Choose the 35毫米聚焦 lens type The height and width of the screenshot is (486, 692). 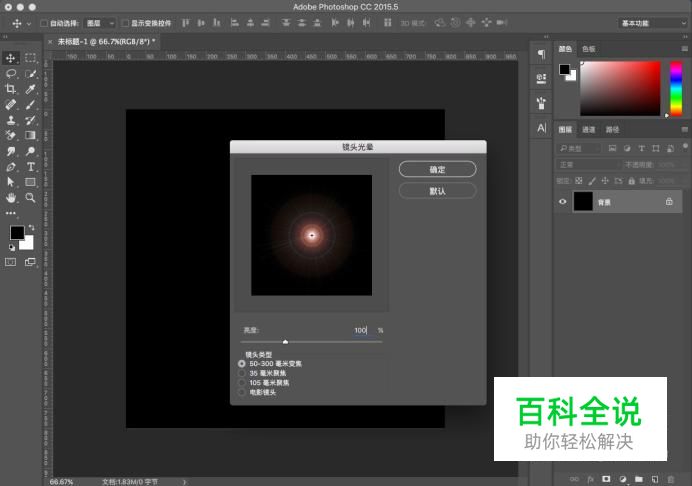click(242, 373)
